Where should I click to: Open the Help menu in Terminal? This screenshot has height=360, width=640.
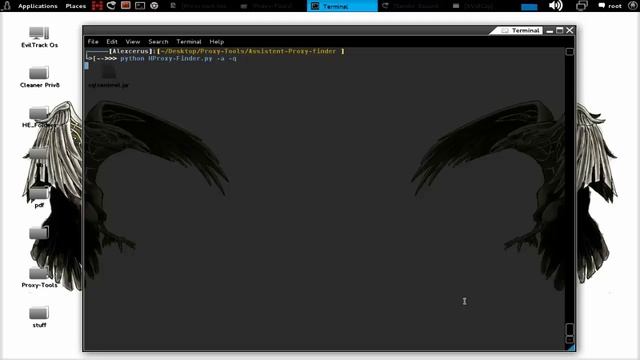pyautogui.click(x=217, y=42)
